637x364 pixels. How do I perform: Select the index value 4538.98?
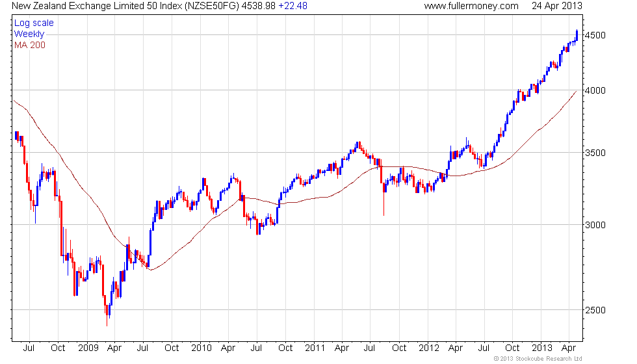[x=259, y=6]
